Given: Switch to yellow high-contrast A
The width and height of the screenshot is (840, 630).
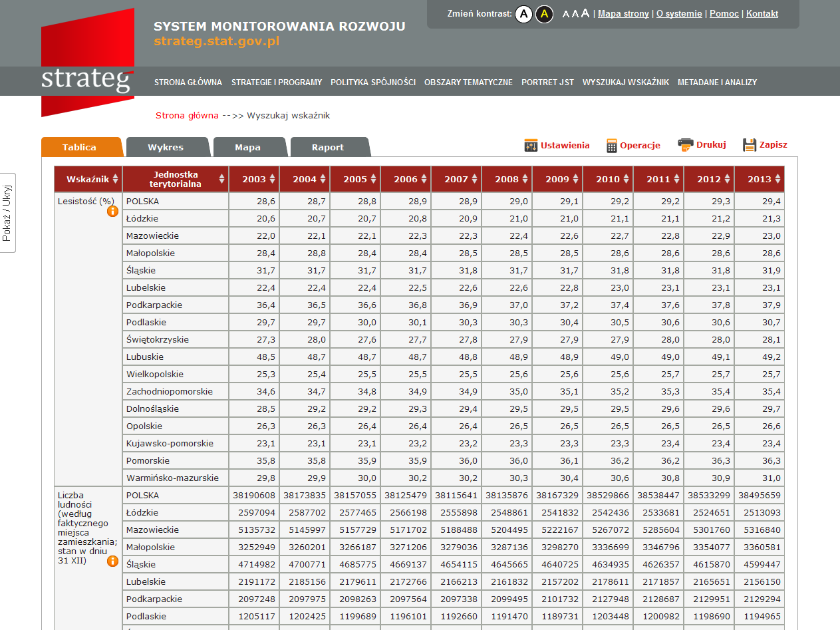Looking at the screenshot, I should [544, 14].
